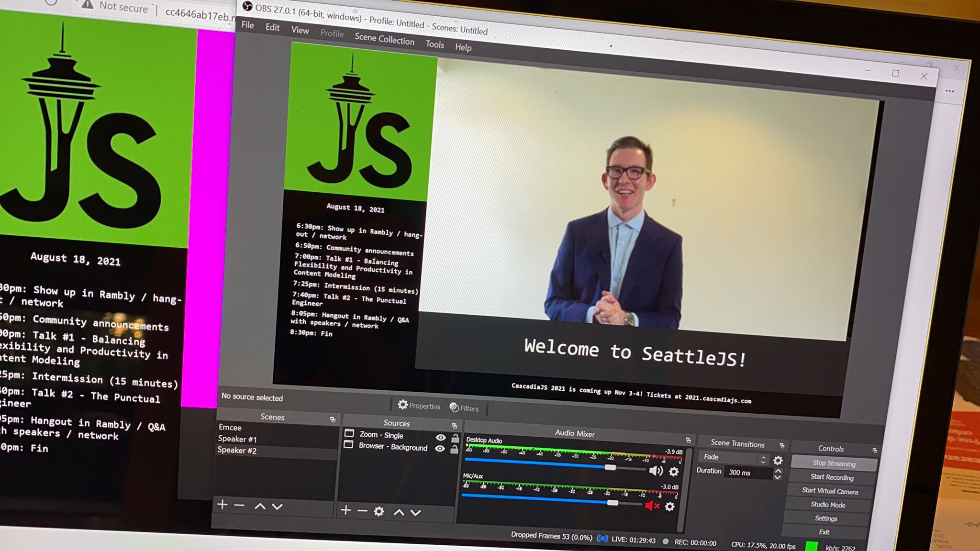Select the Speaker #1 scene

237,439
